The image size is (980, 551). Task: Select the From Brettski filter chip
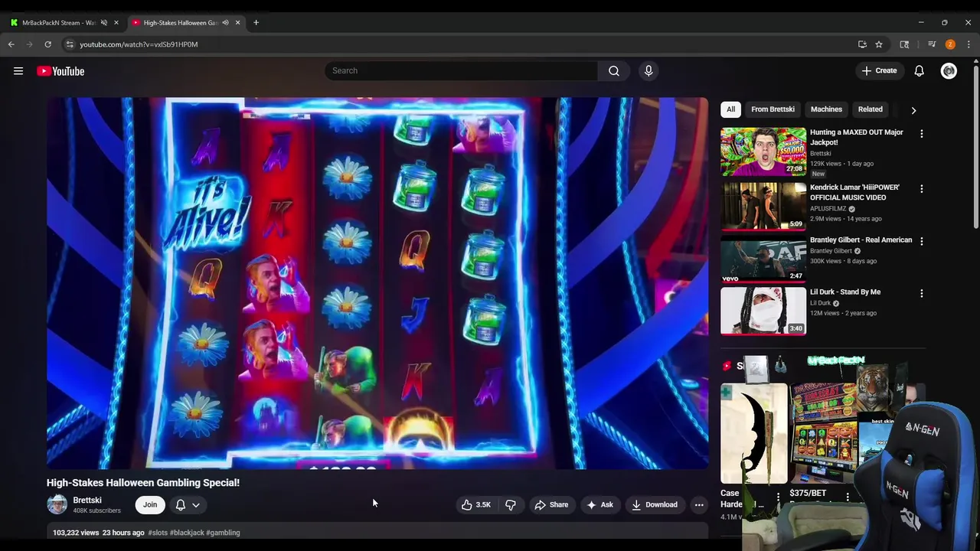coord(773,109)
